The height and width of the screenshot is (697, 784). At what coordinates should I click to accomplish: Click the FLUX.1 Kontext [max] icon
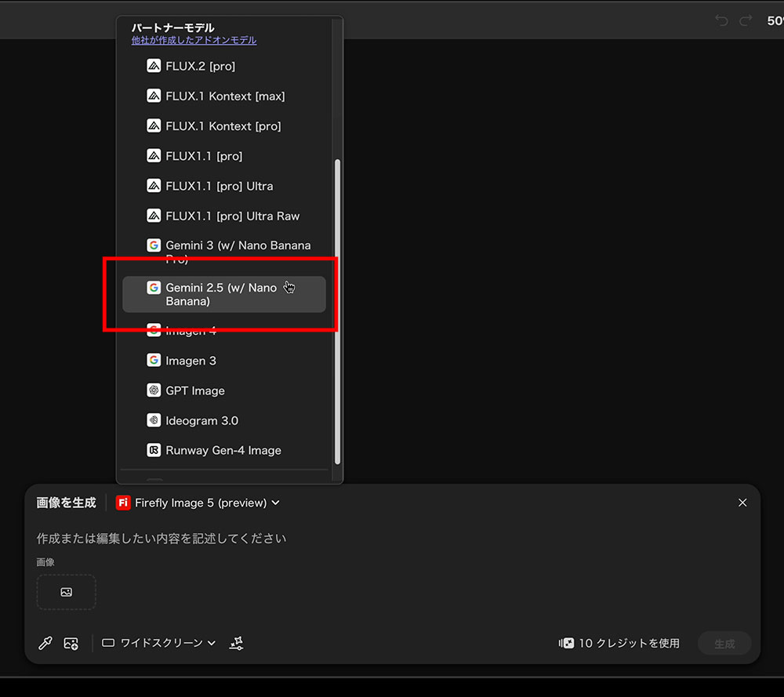click(x=154, y=96)
